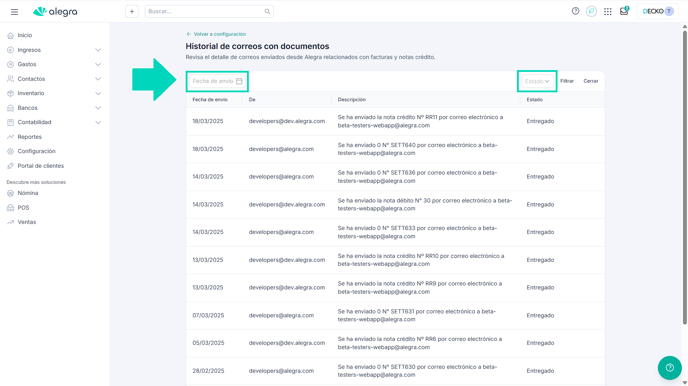Click the description mentioning nota crédito RR9
Image resolution: width=688 pixels, height=386 pixels.
[420, 288]
